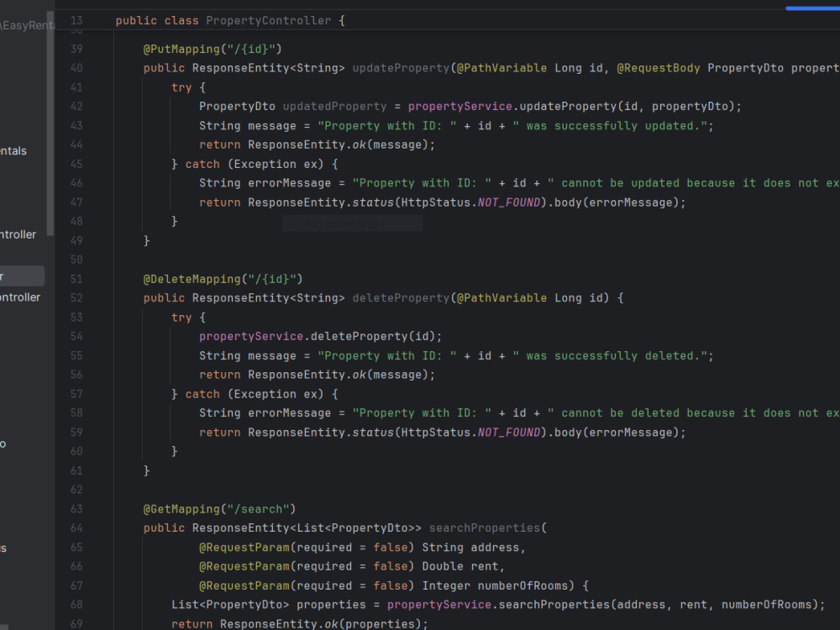Click the project panel vertical scrollbar
Image resolution: width=840 pixels, height=630 pixels.
click(50, 123)
